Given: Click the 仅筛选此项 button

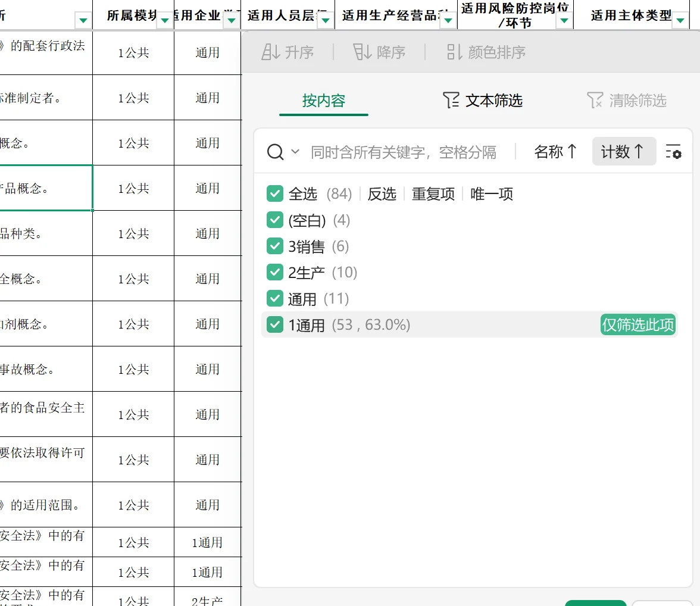Looking at the screenshot, I should point(638,324).
